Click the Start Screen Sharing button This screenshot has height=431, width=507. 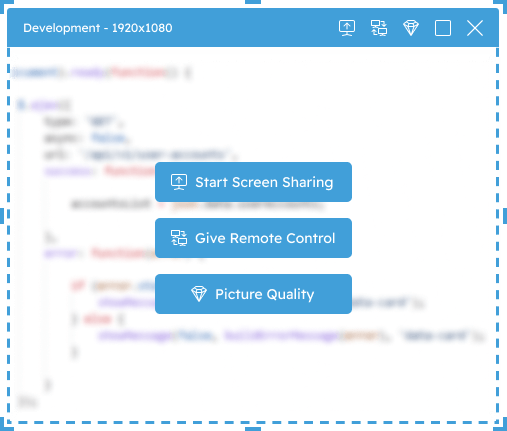pos(253,182)
